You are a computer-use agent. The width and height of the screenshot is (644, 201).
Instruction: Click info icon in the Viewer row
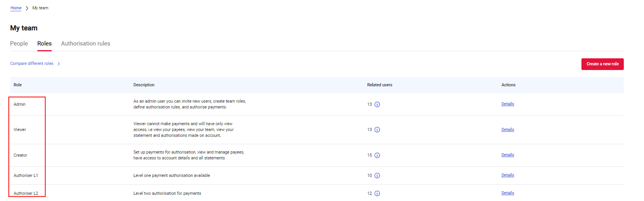coord(377,130)
